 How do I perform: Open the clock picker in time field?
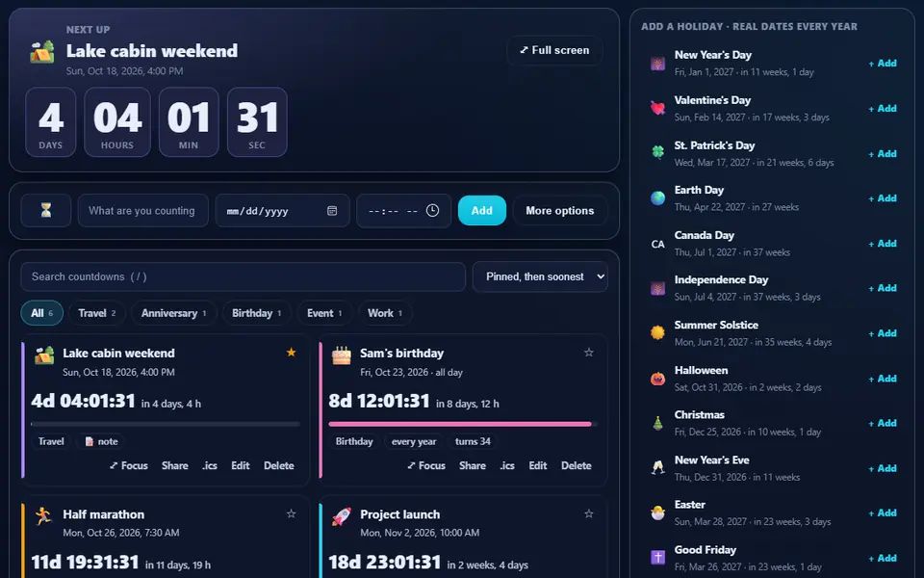(x=432, y=211)
